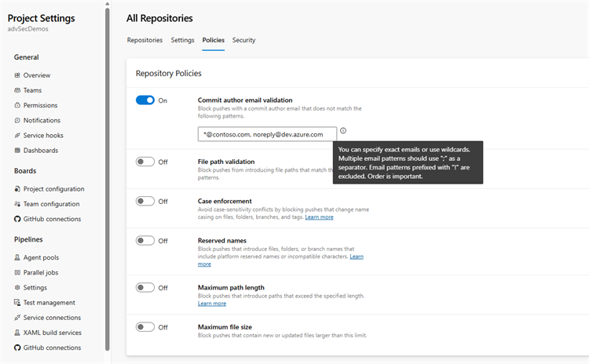Go to Service hooks
589x364 pixels.
coord(43,135)
